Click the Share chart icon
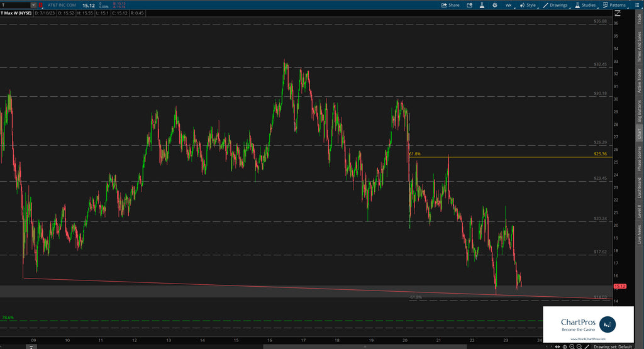644x349 pixels. [x=450, y=5]
